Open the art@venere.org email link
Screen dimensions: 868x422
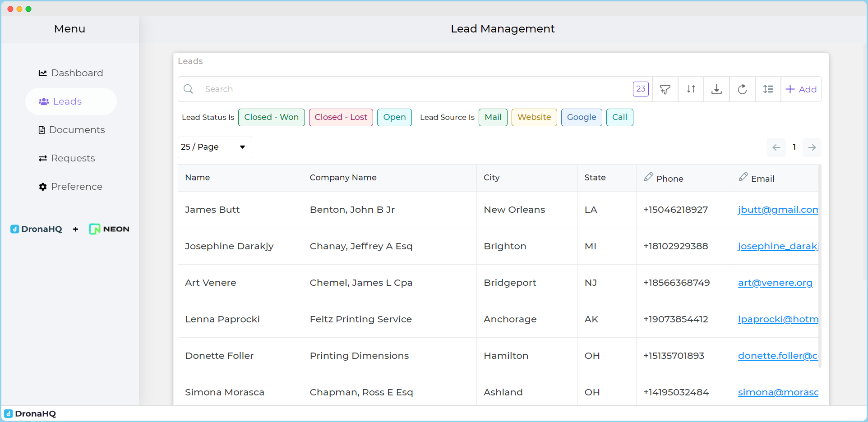pos(775,283)
